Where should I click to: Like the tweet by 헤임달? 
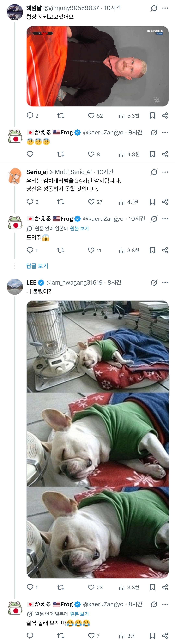coord(91,116)
